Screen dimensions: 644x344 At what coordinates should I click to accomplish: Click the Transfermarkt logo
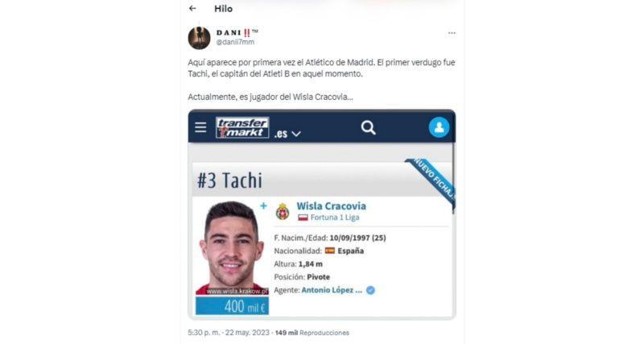point(242,128)
